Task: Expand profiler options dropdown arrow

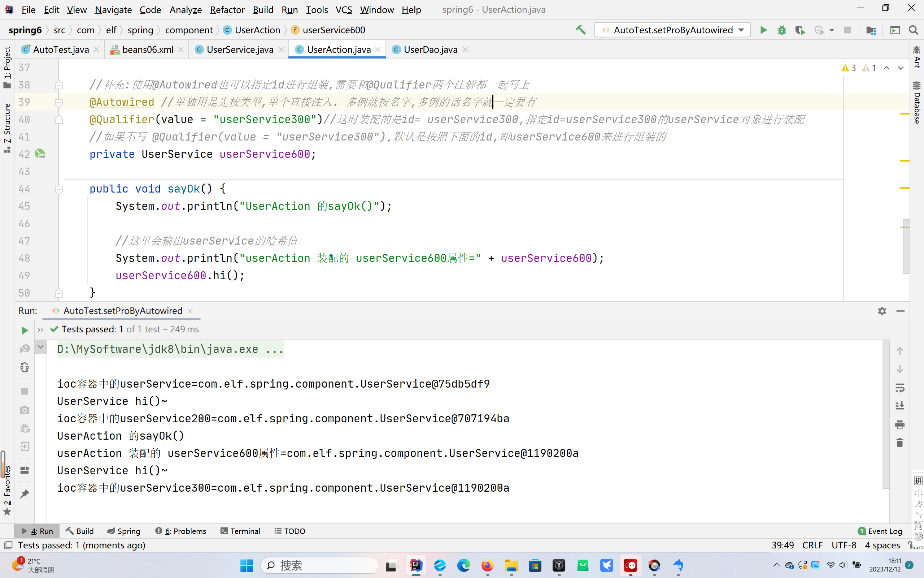Action: point(832,30)
